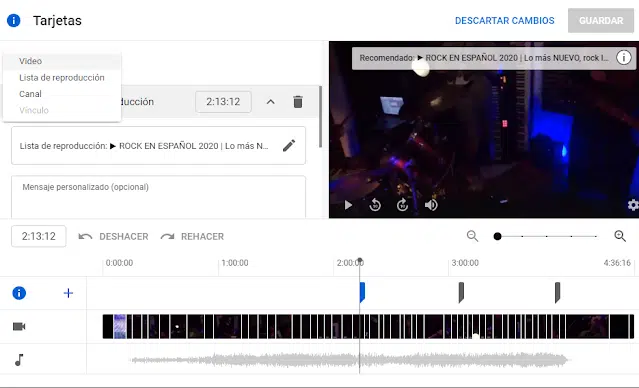This screenshot has width=639, height=388.
Task: Click the audio track music note icon
Action: 19,360
